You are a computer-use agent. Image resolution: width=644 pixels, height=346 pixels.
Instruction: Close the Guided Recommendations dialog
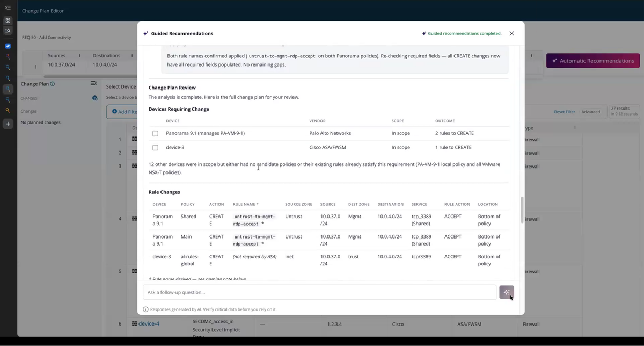pos(511,33)
